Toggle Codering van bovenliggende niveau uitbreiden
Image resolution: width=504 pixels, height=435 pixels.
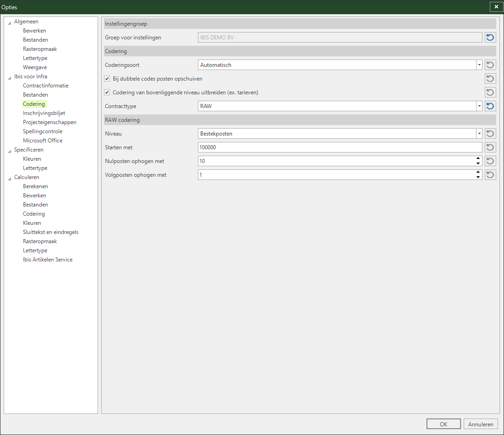tap(107, 92)
